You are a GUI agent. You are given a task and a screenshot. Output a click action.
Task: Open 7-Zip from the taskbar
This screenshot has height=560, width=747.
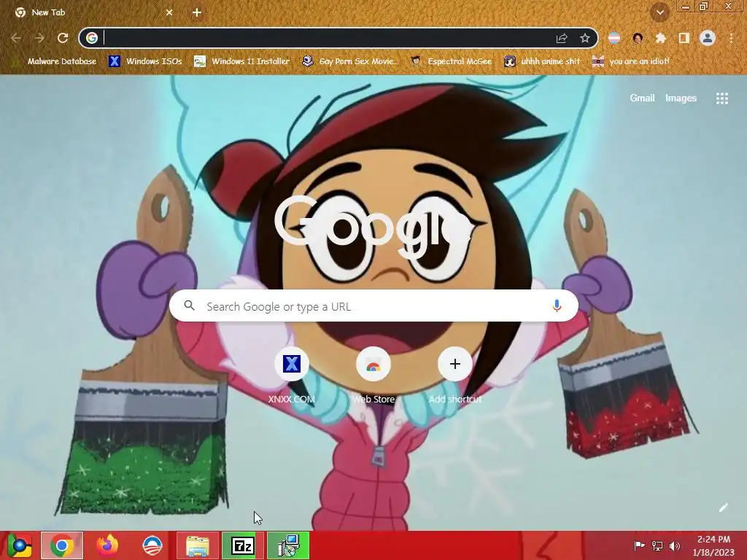[242, 546]
